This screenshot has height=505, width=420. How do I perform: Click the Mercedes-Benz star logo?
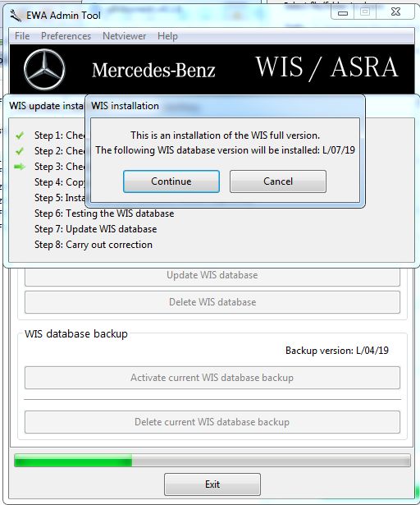44,69
